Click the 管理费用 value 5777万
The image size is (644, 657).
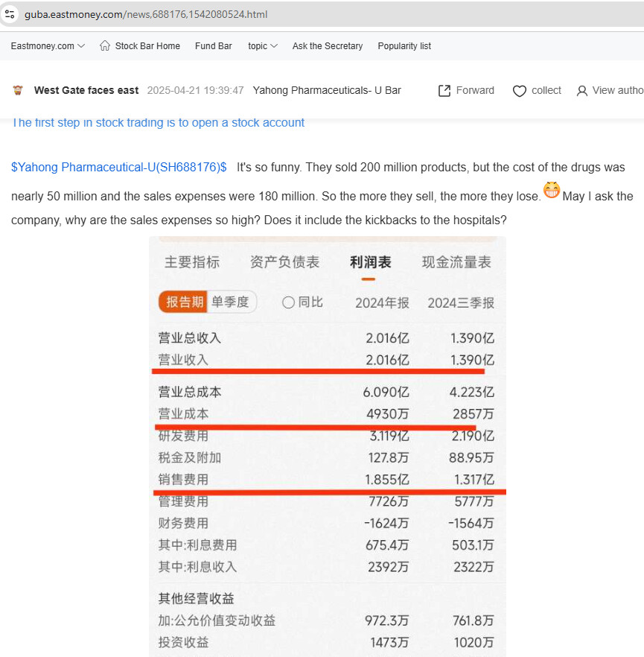click(474, 501)
